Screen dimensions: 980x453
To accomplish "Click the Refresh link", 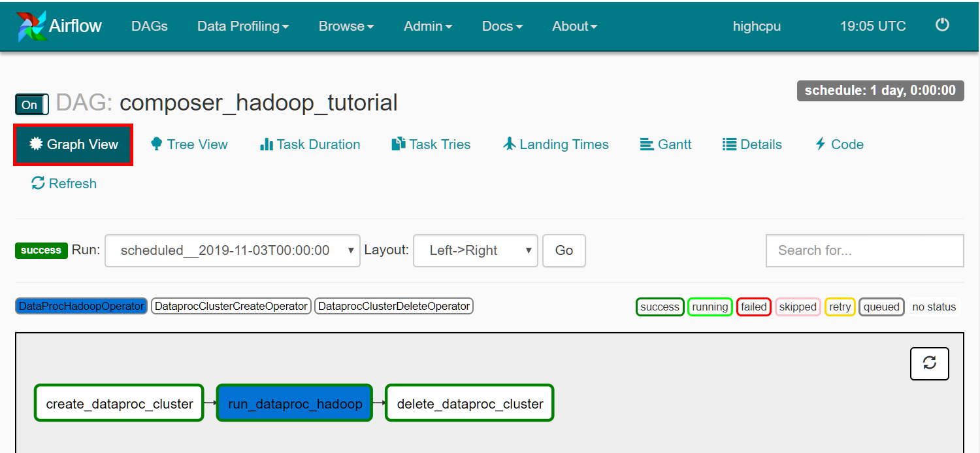I will click(x=64, y=184).
